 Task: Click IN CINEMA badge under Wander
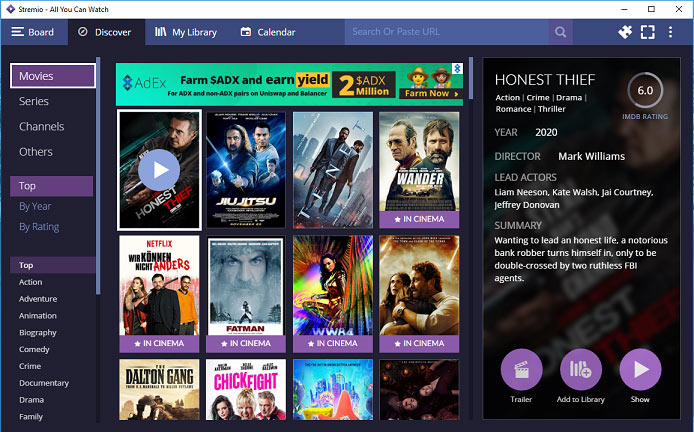coord(419,220)
